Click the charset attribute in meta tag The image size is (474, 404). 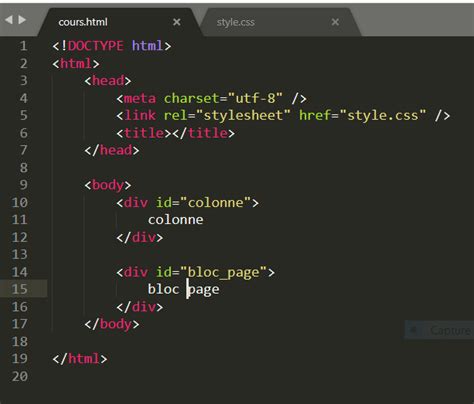(191, 98)
